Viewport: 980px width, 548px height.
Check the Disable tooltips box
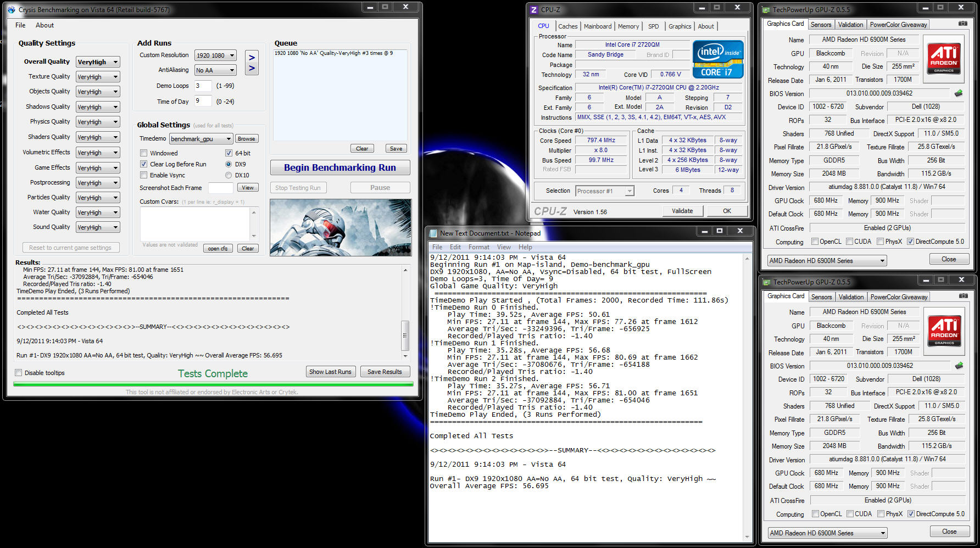pos(19,373)
